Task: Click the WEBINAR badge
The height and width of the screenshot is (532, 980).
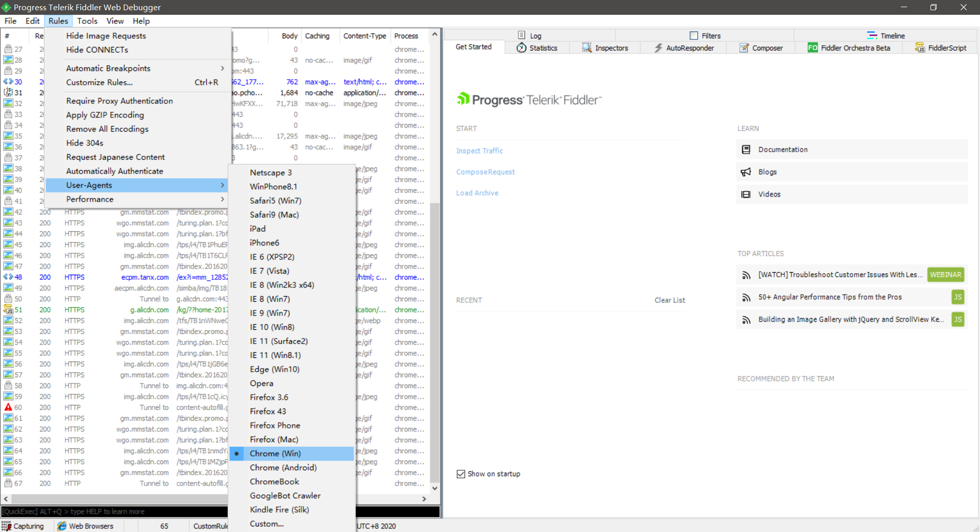Action: 945,275
